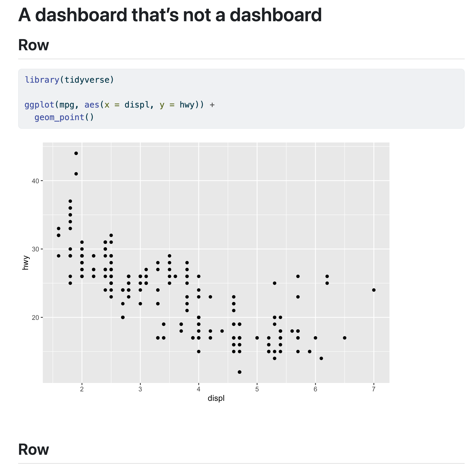Click 'tidyverse' in the code block

pyautogui.click(x=87, y=80)
